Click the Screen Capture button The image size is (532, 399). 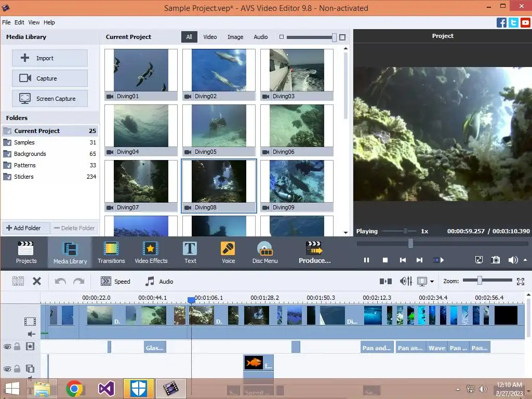50,99
